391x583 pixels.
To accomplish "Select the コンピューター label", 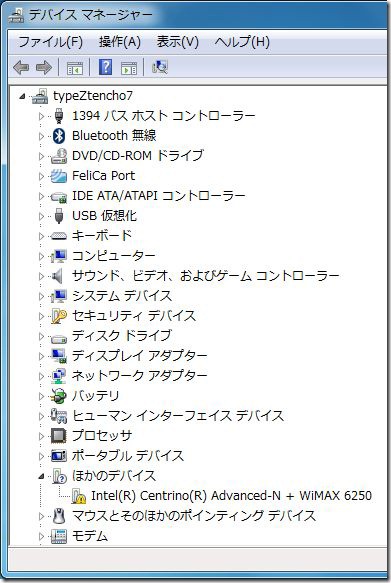I will [x=113, y=256].
